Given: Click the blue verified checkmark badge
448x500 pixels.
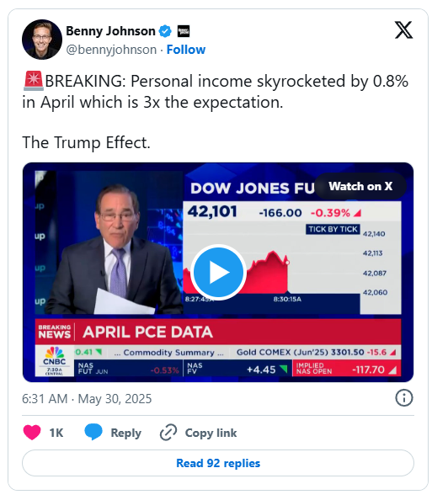Looking at the screenshot, I should point(165,31).
